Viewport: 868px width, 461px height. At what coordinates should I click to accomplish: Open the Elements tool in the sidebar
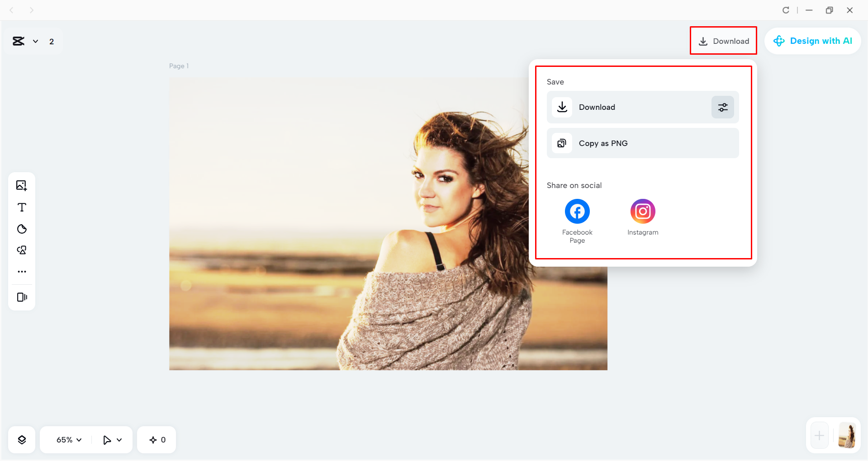coord(21,250)
